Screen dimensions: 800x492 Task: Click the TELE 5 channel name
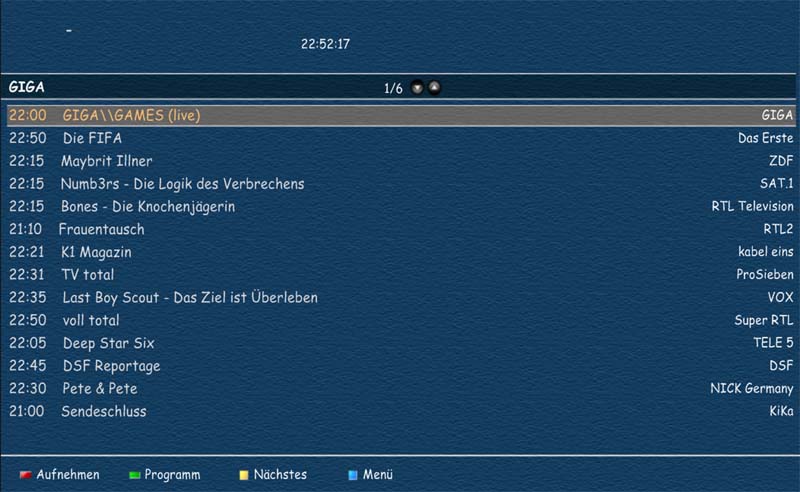(x=773, y=343)
